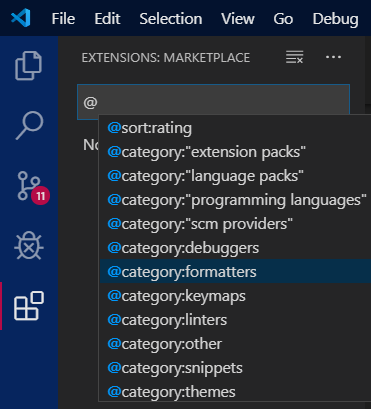Open the Extensions more actions ellipsis
The image size is (371, 409).
[x=333, y=57]
